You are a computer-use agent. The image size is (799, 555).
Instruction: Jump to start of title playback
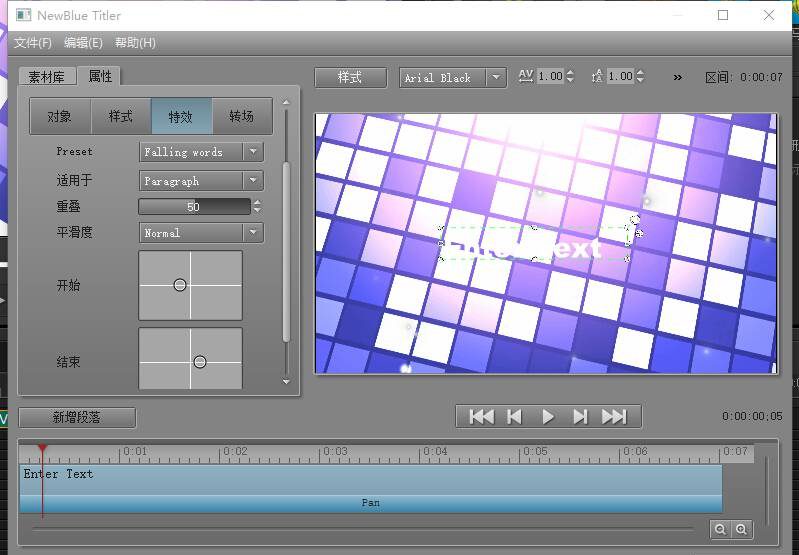[x=482, y=417]
